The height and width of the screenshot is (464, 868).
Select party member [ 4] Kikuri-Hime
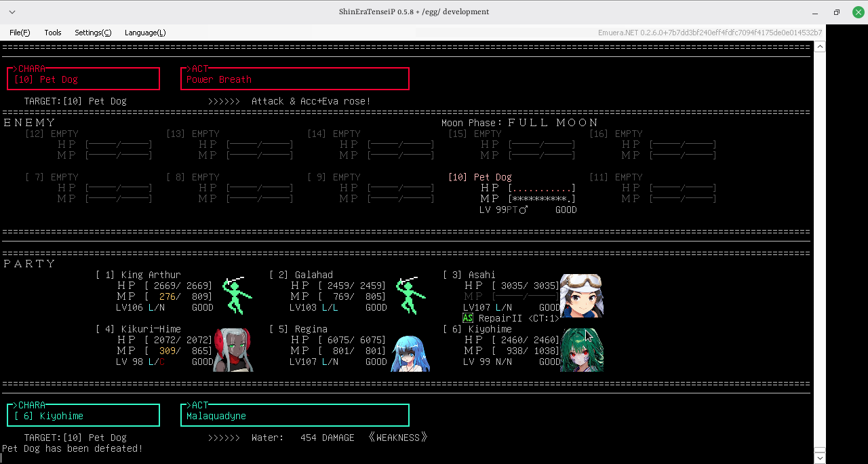(x=138, y=329)
